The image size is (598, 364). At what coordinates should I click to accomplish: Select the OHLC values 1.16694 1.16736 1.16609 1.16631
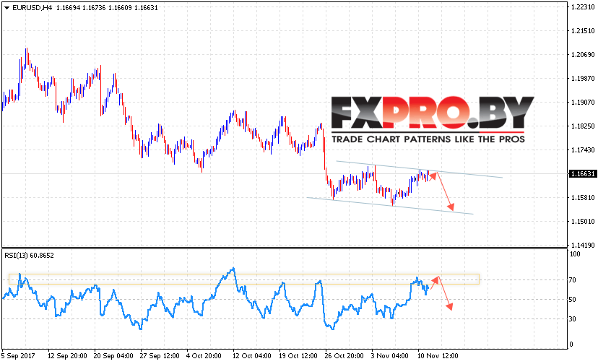coord(107,8)
